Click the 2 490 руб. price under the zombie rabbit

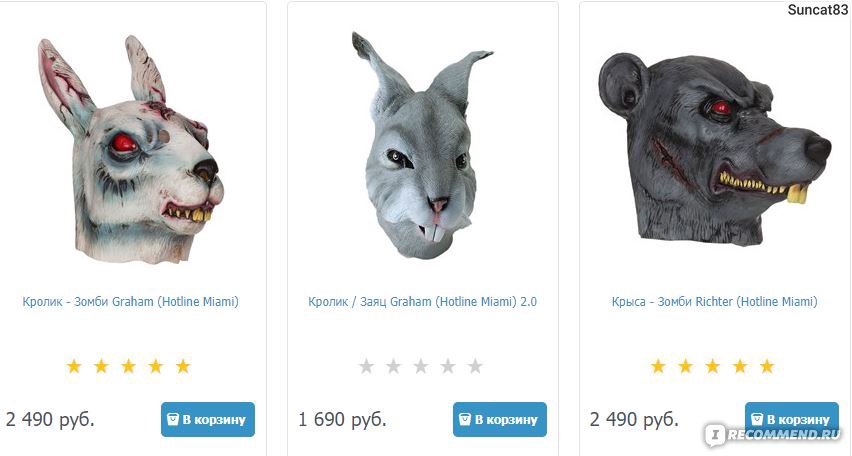click(x=50, y=420)
